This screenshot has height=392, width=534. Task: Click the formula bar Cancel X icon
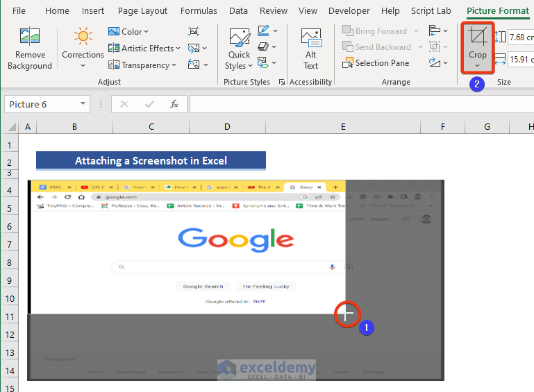click(x=124, y=104)
